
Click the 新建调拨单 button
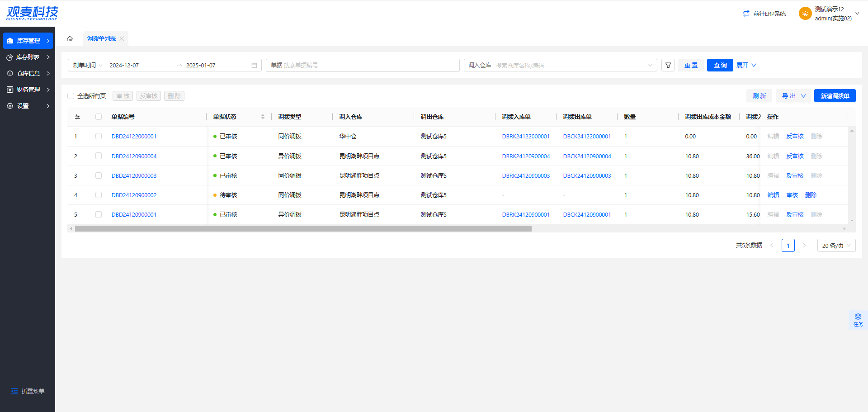(x=835, y=96)
